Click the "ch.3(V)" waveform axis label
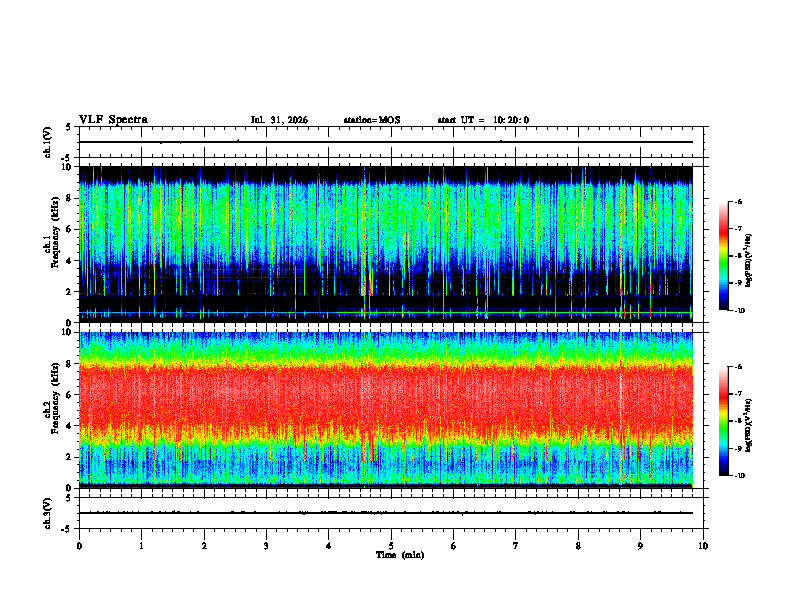This screenshot has height=612, width=792. coord(47,513)
